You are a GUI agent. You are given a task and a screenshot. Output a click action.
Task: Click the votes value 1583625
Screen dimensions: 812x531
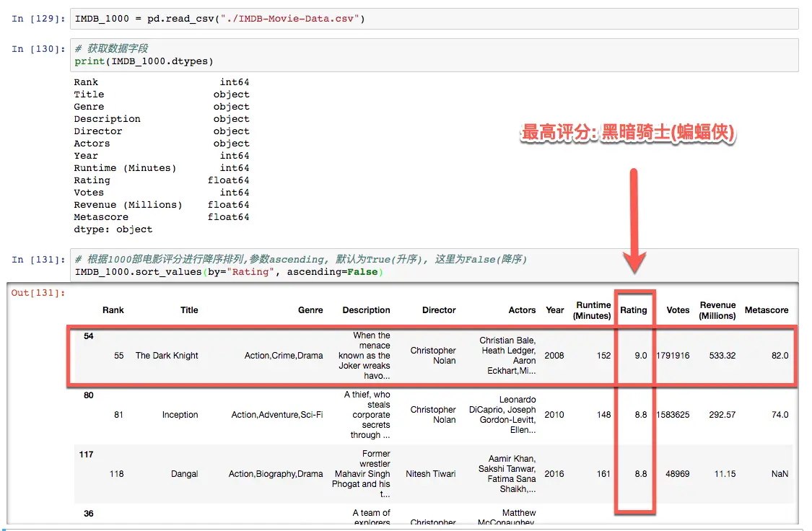[x=673, y=415]
